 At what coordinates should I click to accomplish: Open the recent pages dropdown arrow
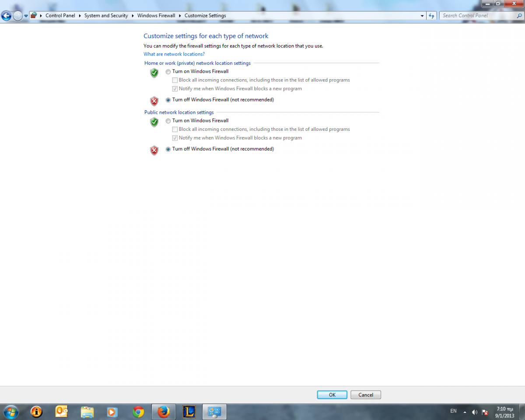point(26,16)
